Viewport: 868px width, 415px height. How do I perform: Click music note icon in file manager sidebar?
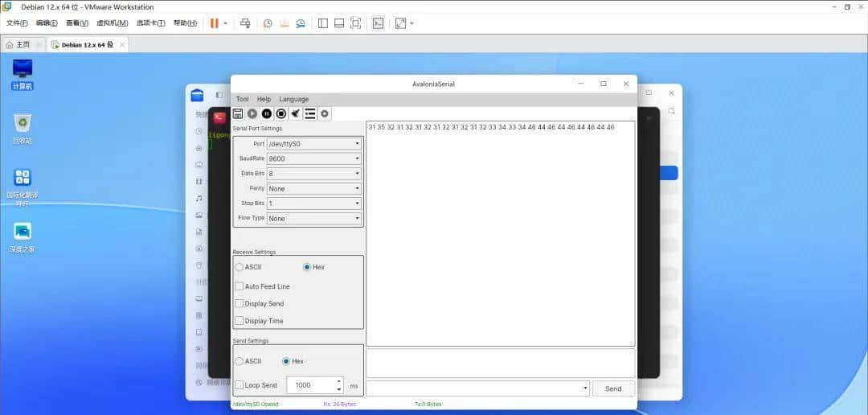199,198
